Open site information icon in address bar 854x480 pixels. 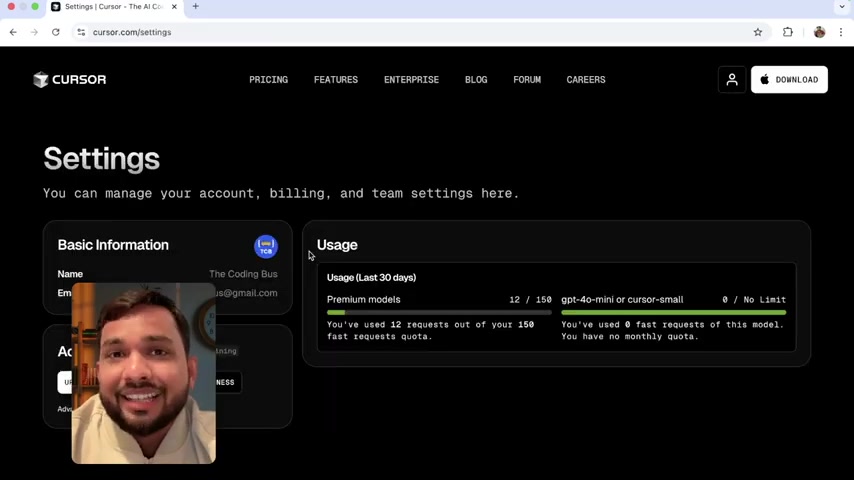81,32
